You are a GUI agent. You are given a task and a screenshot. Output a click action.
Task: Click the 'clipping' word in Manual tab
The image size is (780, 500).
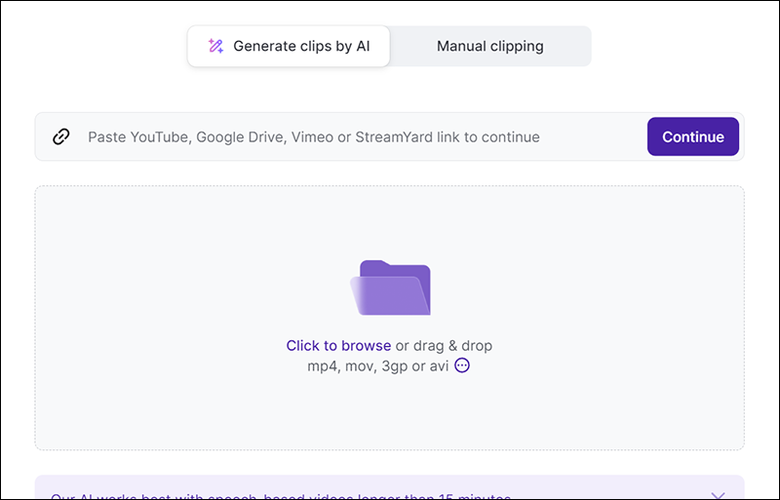coord(517,46)
